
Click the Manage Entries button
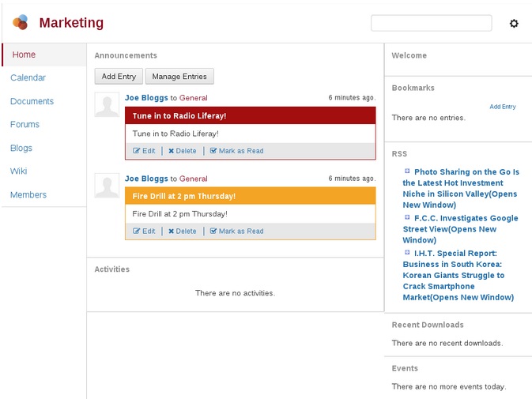point(179,77)
